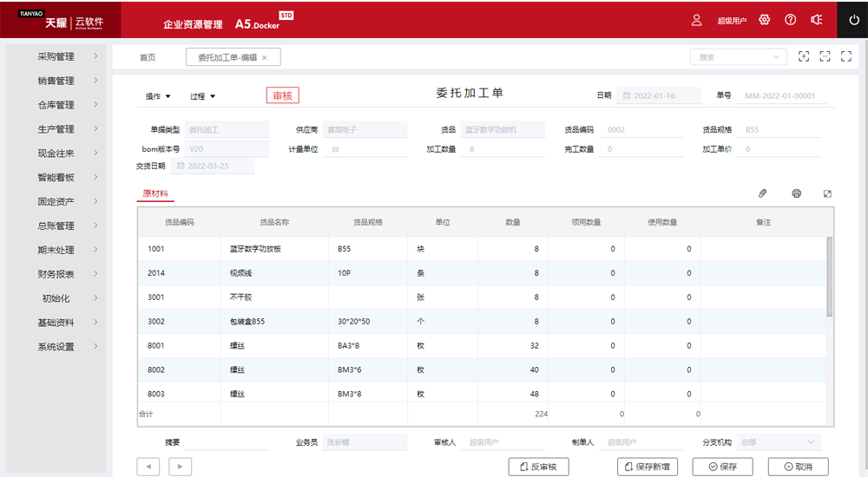Click the printer icon above table
Screen dimensions: 868x477
[796, 193]
